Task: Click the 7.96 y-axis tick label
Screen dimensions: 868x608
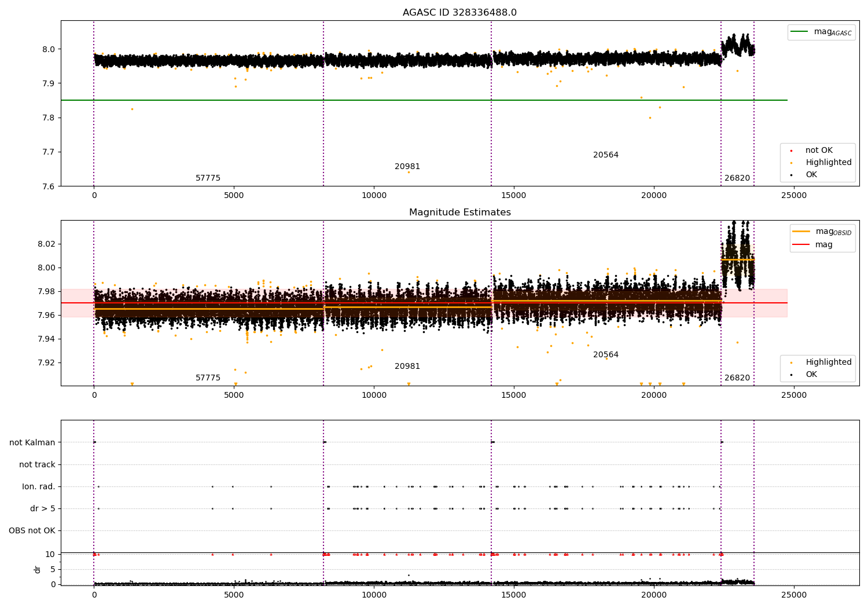Action: tap(47, 315)
